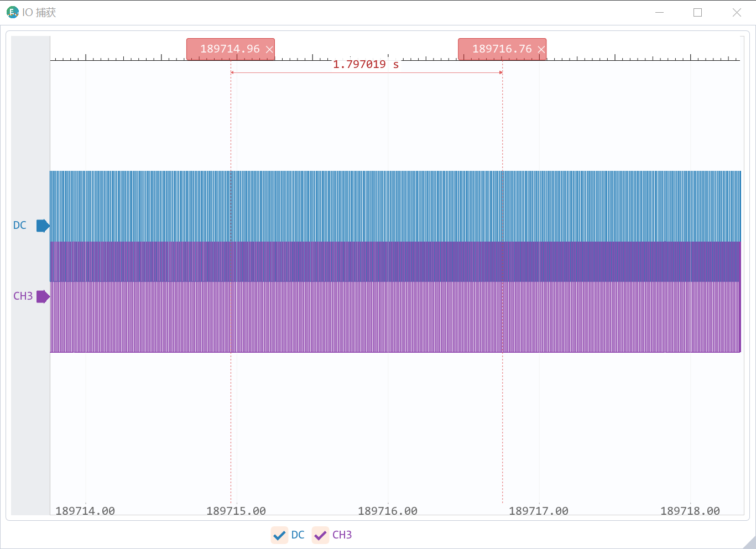Click the 189714.00 time axis label
Viewport: 756px width, 549px height.
(85, 511)
